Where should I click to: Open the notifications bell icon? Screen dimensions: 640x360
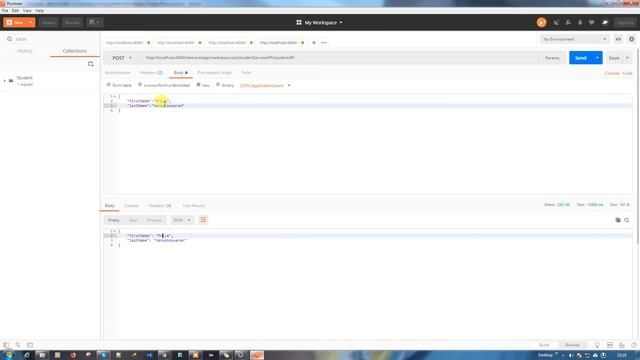pos(580,23)
